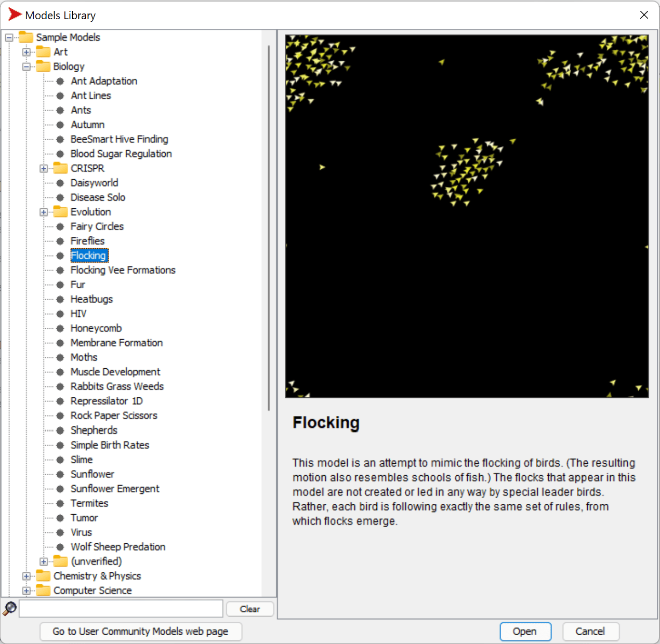Image resolution: width=660 pixels, height=644 pixels.
Task: Click the bullet icon beside Fireflies
Action: [60, 240]
